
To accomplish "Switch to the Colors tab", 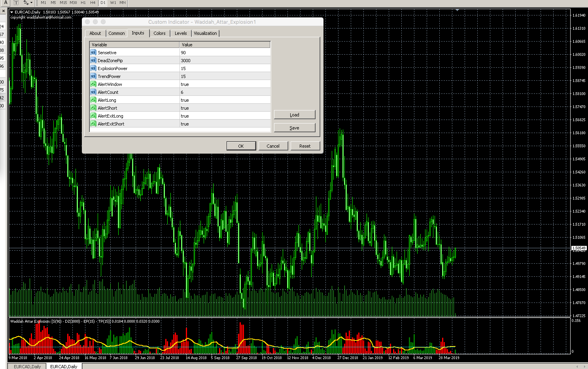I will coord(160,33).
